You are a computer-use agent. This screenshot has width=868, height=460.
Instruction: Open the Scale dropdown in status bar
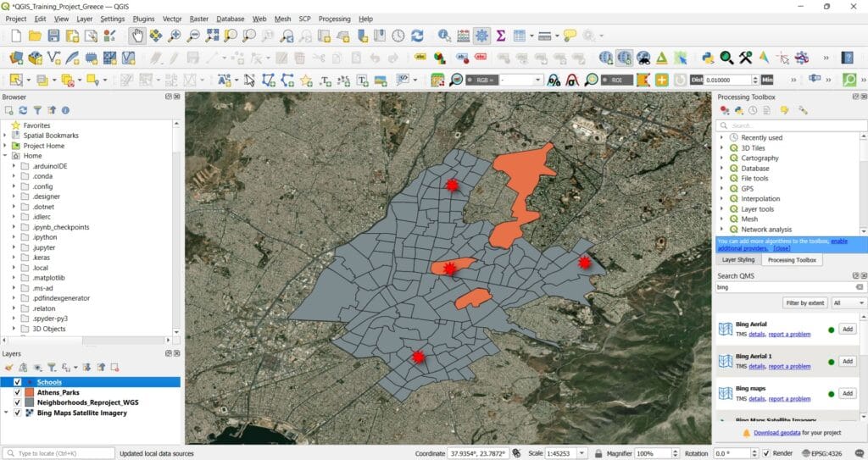[x=581, y=453]
